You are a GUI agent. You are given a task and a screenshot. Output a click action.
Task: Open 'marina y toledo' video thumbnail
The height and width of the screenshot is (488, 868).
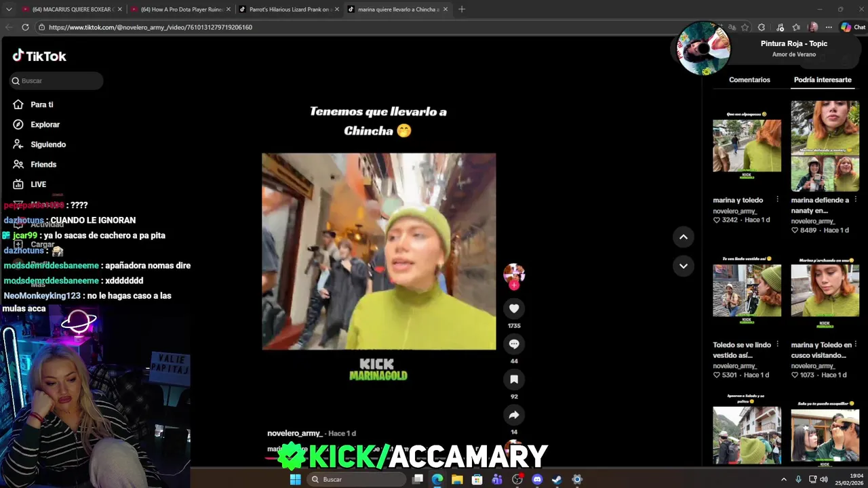747,146
